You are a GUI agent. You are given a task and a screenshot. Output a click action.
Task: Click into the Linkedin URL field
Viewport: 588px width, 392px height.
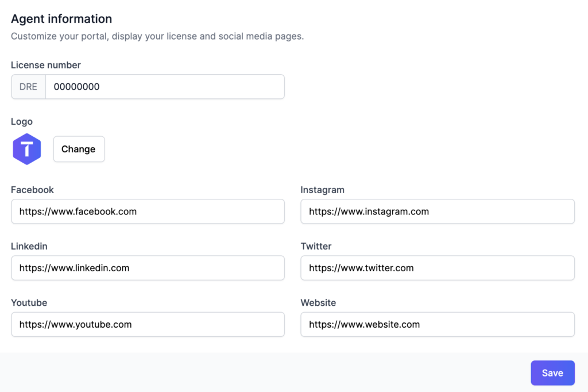point(148,268)
